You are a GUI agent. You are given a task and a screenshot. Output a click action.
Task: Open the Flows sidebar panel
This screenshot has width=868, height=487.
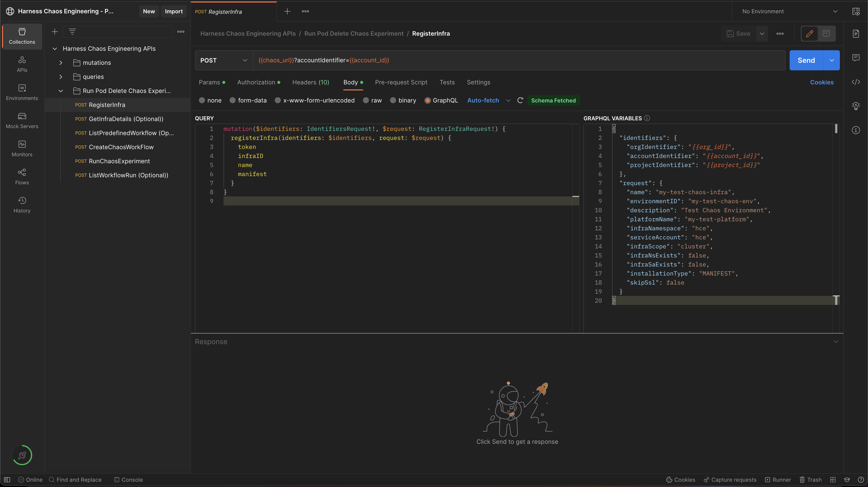pyautogui.click(x=22, y=177)
